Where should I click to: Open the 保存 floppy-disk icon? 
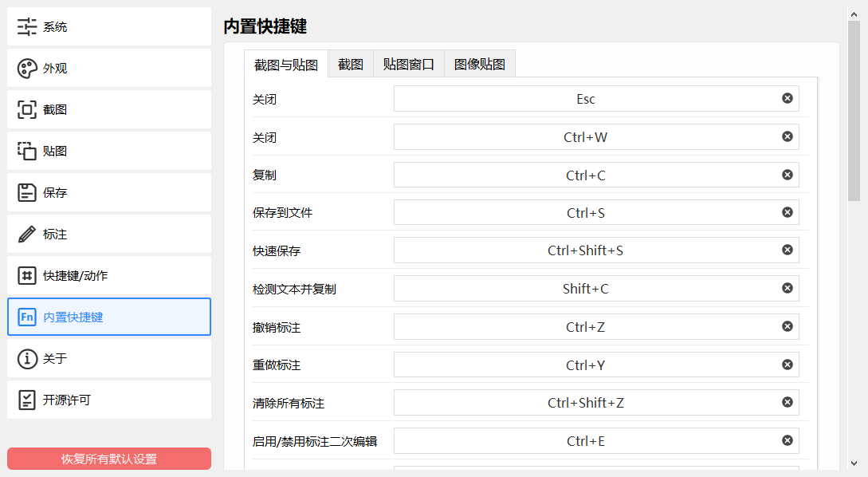[x=26, y=192]
